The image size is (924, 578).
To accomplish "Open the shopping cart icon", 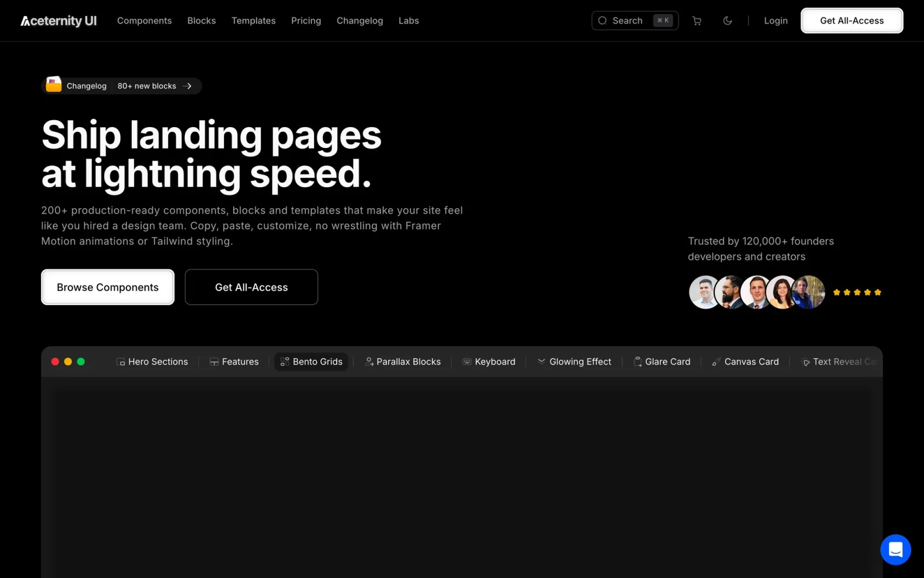I will tap(697, 21).
